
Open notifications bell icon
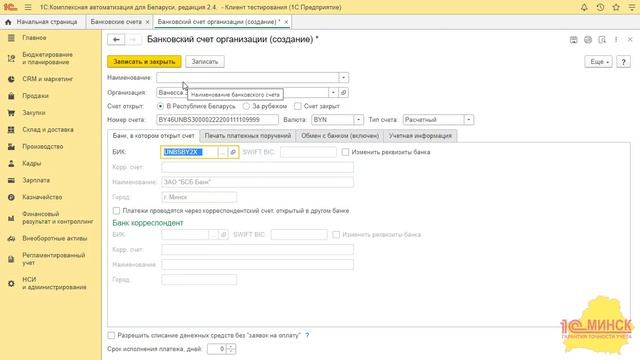584,7
